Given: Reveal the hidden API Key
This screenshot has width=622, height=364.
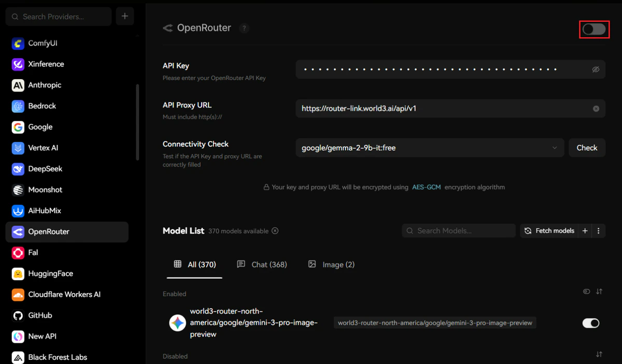Looking at the screenshot, I should click(x=596, y=69).
